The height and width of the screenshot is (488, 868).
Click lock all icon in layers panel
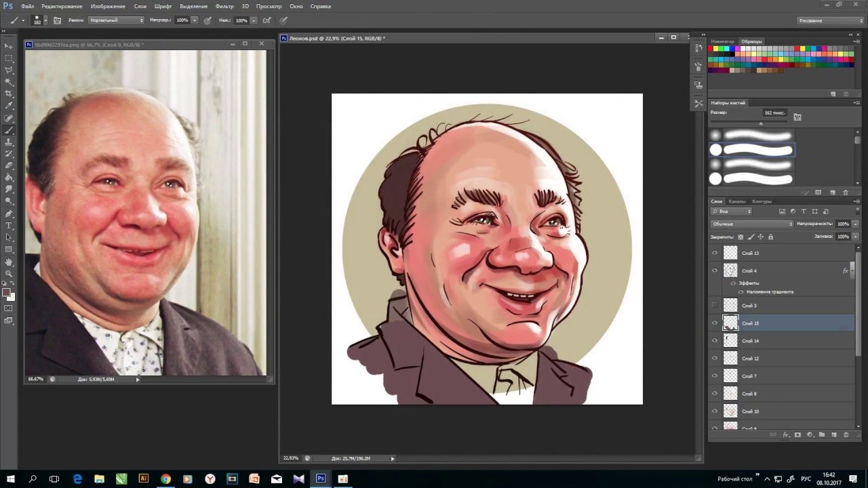tap(770, 237)
